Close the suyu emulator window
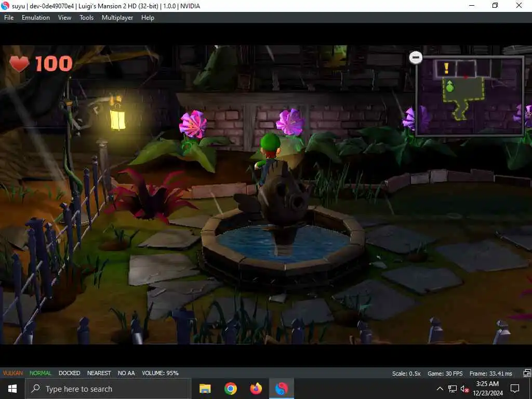This screenshot has height=399, width=532. (519, 6)
